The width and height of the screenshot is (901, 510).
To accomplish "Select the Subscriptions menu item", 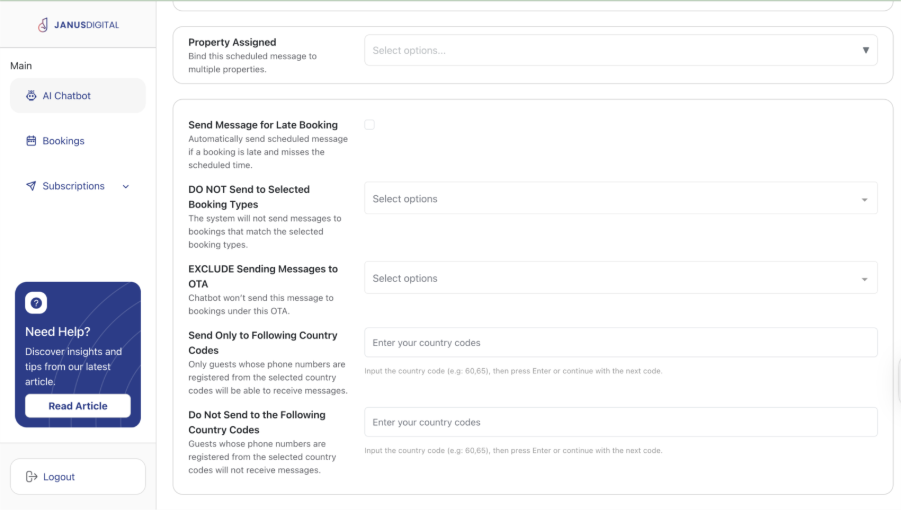I will pos(73,186).
